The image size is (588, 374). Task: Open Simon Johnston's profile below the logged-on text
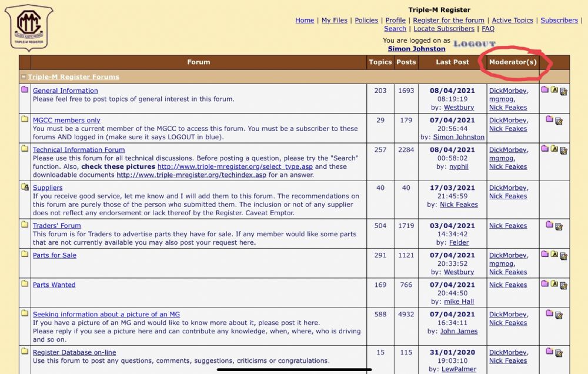pyautogui.click(x=416, y=49)
